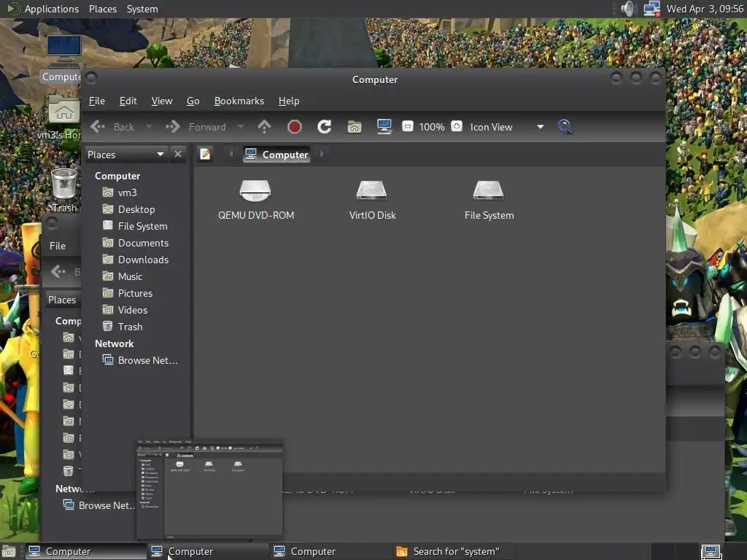Stop loading with the red stop icon

click(x=295, y=127)
